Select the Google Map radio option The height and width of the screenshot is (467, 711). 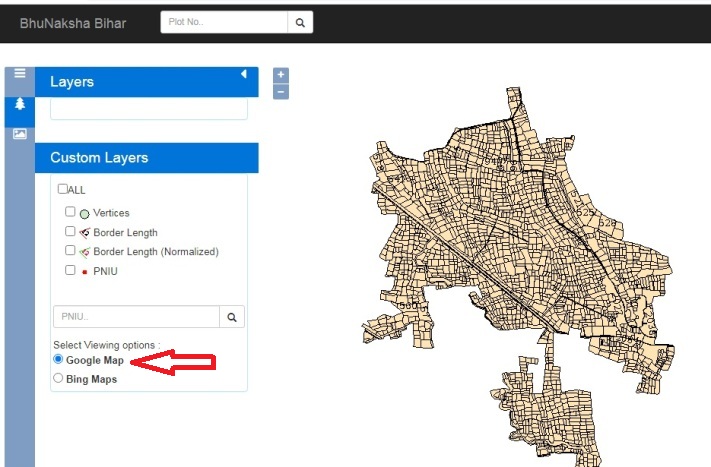click(58, 359)
